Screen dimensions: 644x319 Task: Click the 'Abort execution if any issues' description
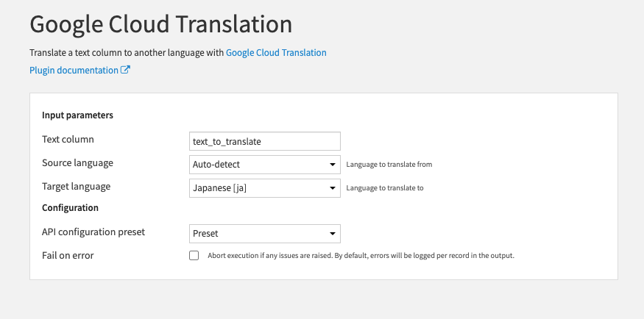tap(361, 256)
